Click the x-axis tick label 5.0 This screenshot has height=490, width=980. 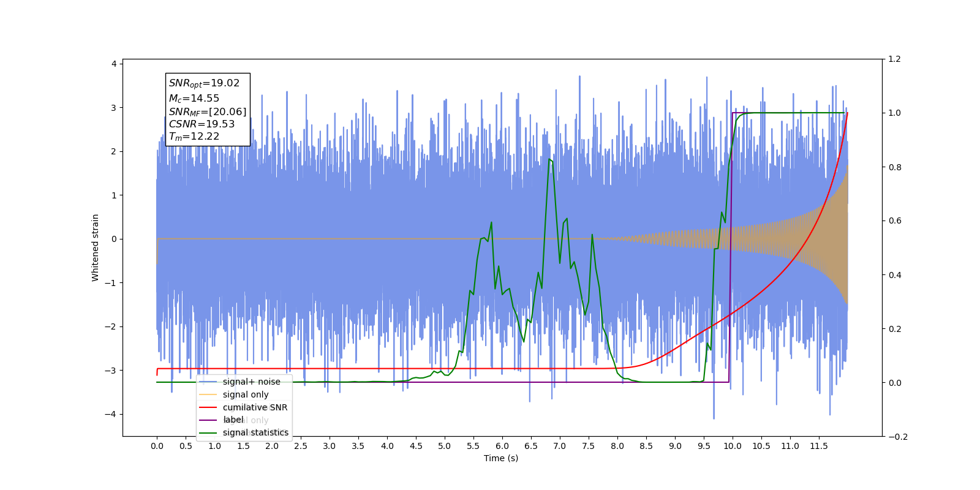pyautogui.click(x=445, y=446)
